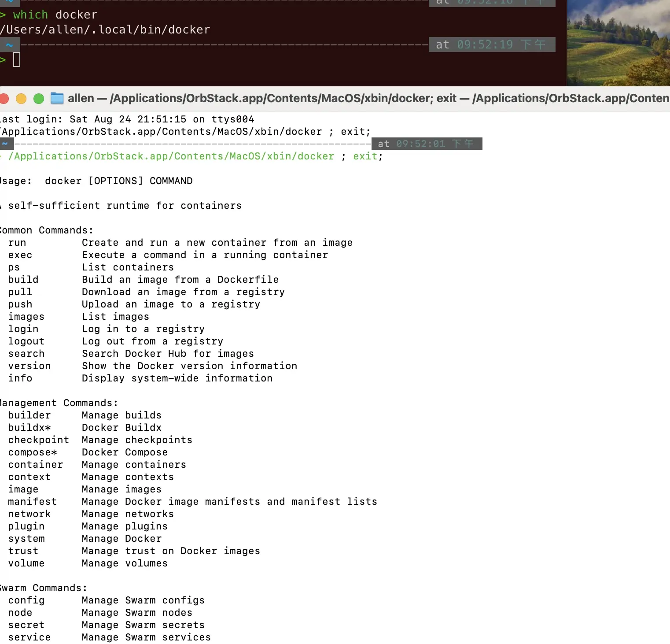Click the 'compose*' command name

coord(33,452)
